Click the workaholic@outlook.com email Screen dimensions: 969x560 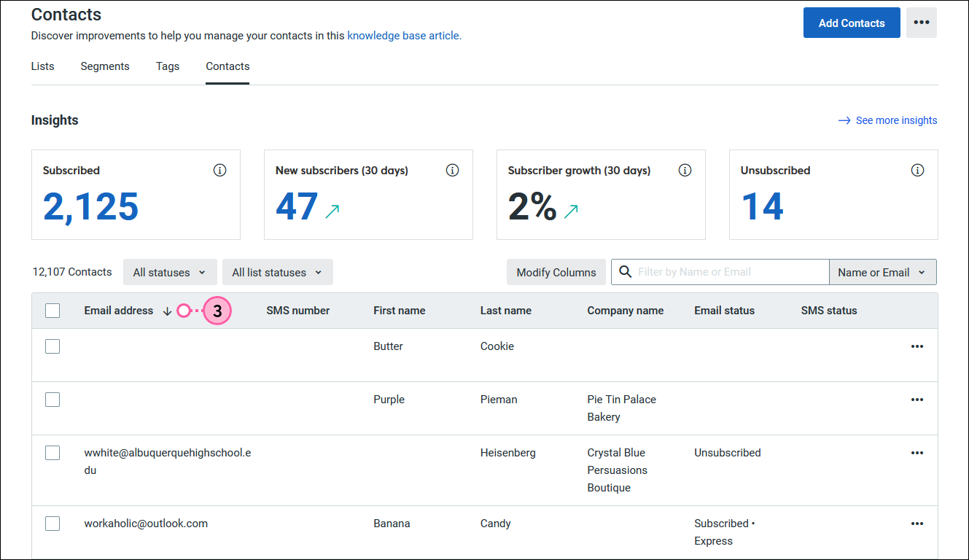pyautogui.click(x=146, y=524)
